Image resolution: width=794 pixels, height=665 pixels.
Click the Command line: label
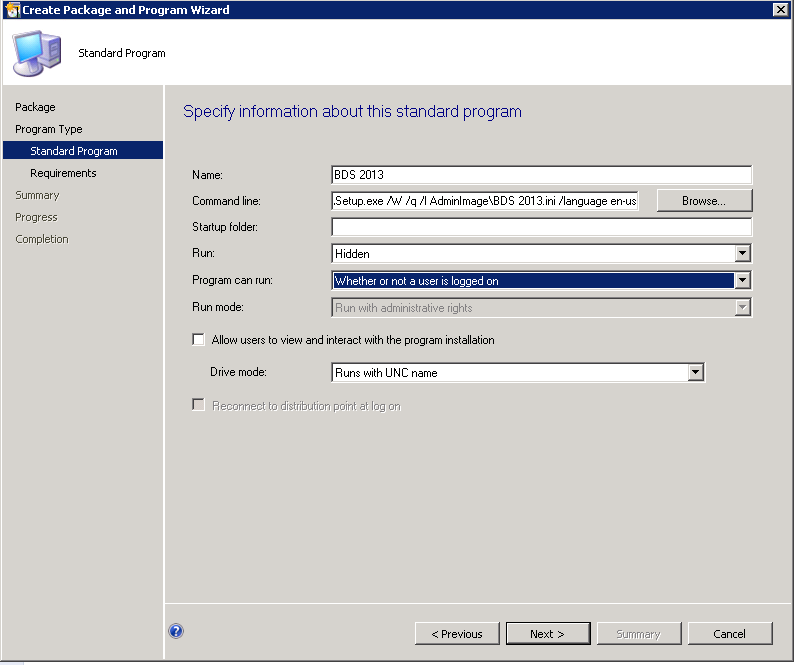click(x=226, y=201)
